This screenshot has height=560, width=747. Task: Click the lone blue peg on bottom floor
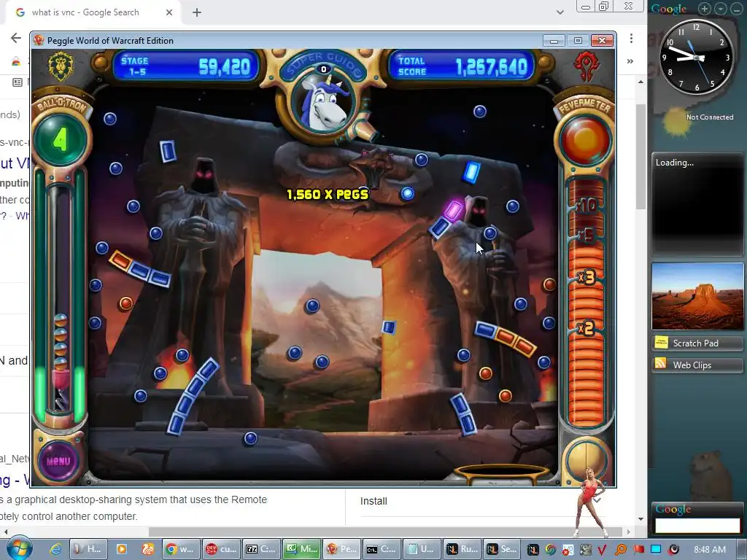(251, 438)
